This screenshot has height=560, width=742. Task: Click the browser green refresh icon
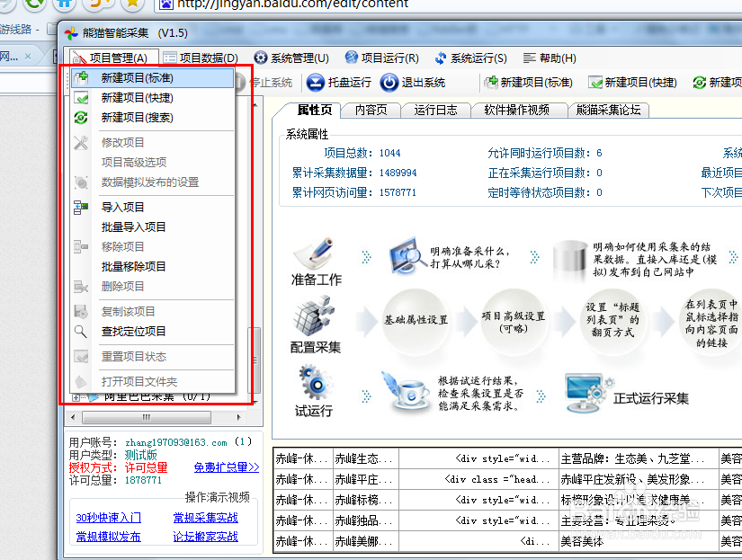34,4
